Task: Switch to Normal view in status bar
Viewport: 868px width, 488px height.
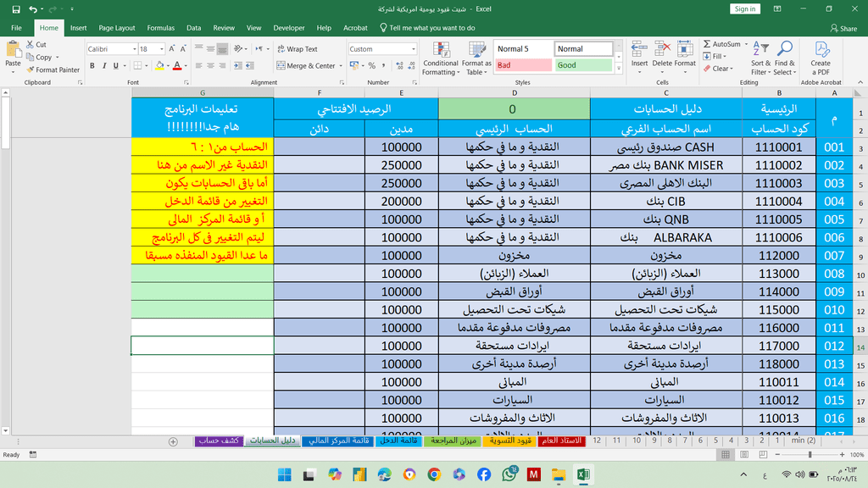Action: [726, 455]
